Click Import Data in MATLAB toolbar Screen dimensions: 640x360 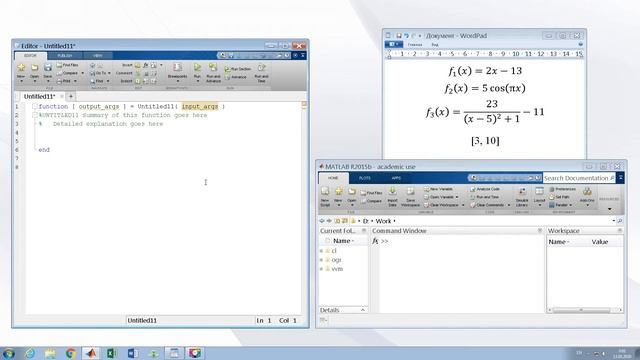click(x=392, y=197)
